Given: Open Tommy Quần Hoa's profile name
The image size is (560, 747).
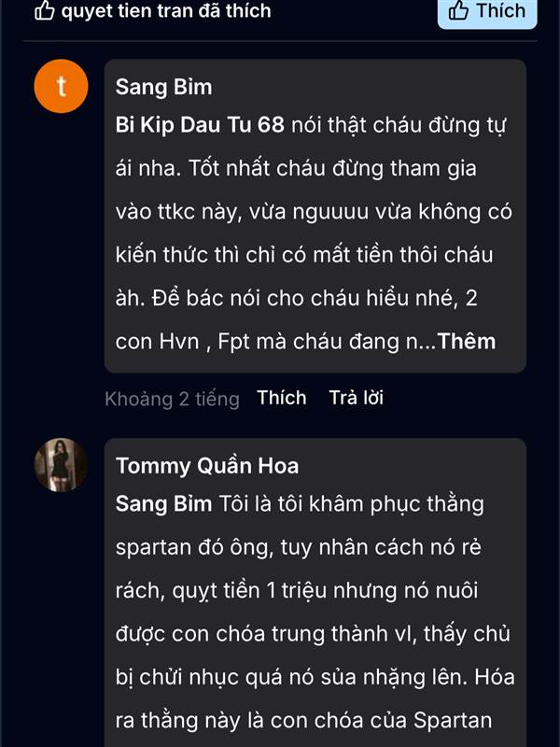Looking at the screenshot, I should click(x=207, y=465).
